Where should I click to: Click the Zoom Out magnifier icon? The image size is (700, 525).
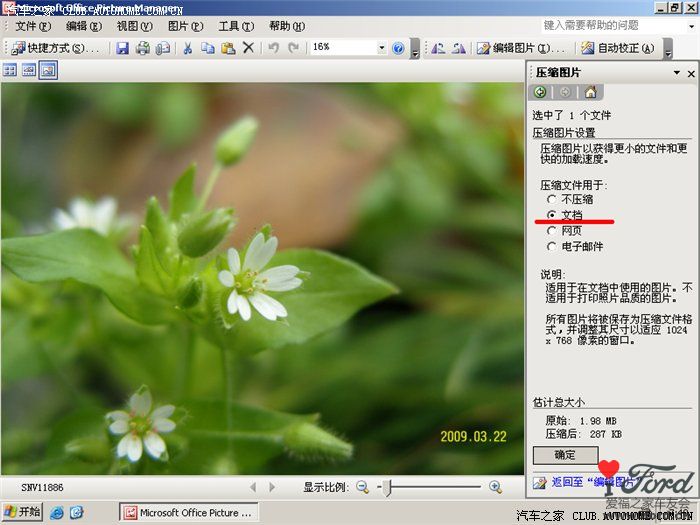(x=362, y=487)
